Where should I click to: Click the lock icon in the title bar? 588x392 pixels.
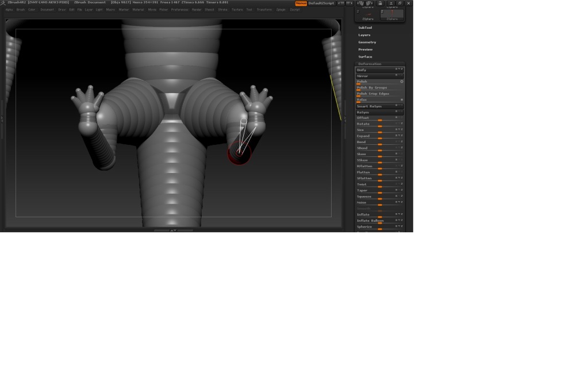381,3
